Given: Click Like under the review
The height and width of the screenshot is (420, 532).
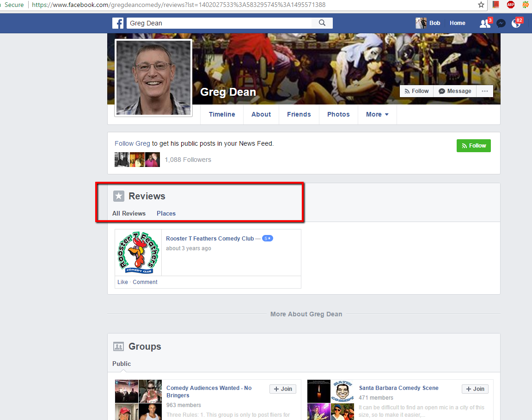Looking at the screenshot, I should click(x=122, y=282).
